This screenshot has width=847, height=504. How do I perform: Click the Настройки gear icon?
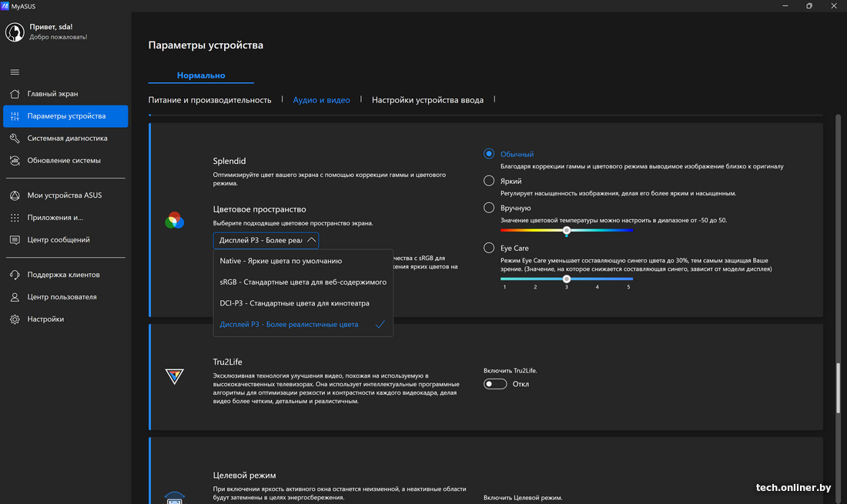coord(15,319)
